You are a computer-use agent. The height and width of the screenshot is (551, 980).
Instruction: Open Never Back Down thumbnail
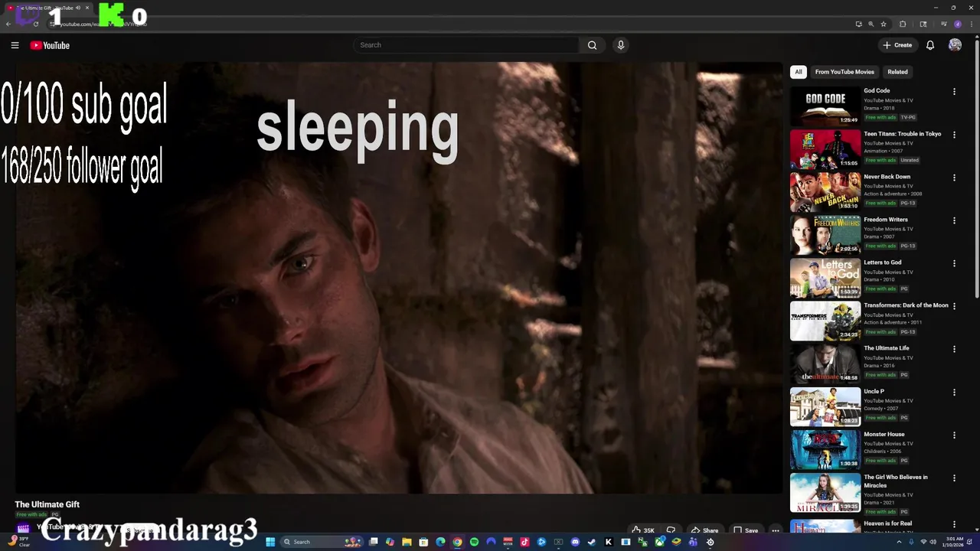[x=825, y=192]
